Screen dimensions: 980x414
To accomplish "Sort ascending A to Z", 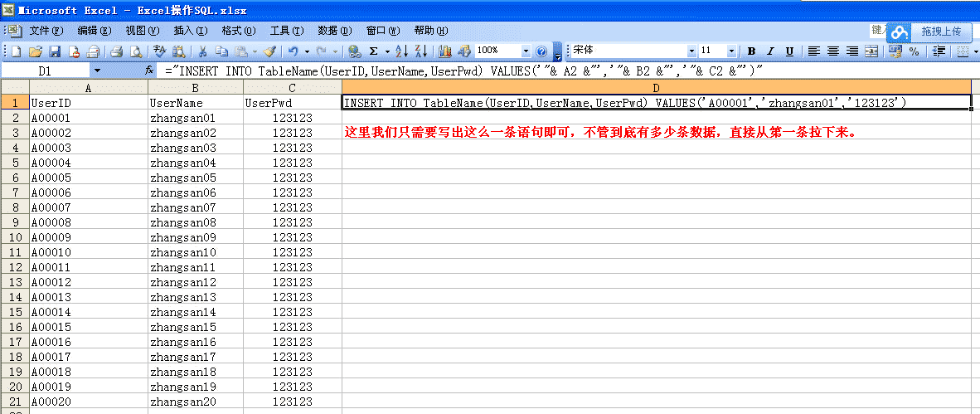I will coord(402,51).
